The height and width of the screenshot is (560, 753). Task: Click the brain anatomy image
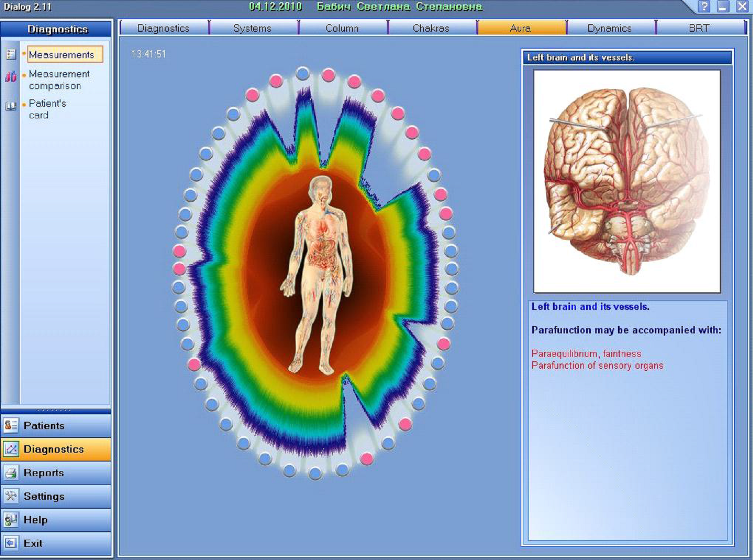pyautogui.click(x=627, y=181)
